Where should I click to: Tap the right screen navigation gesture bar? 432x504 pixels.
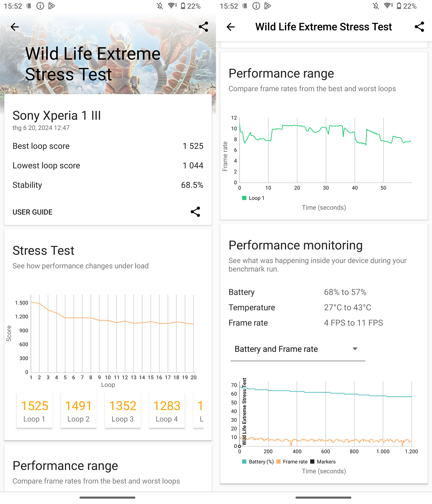point(323,498)
